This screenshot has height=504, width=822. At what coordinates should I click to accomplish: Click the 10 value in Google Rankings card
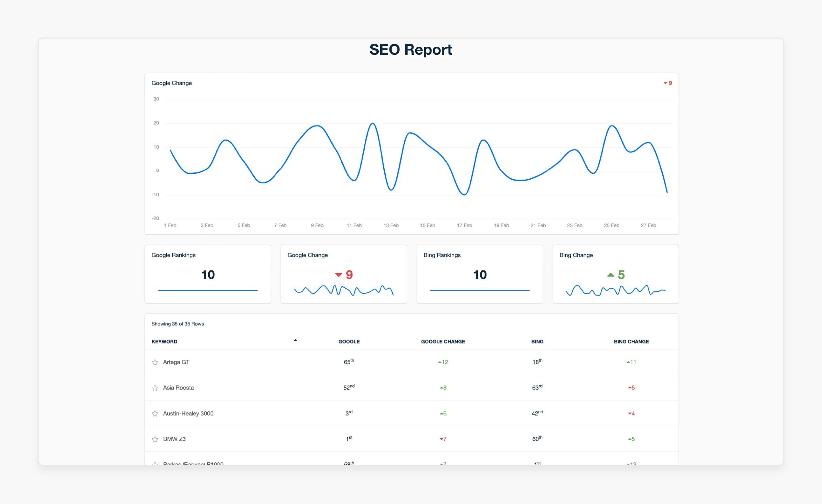click(208, 275)
